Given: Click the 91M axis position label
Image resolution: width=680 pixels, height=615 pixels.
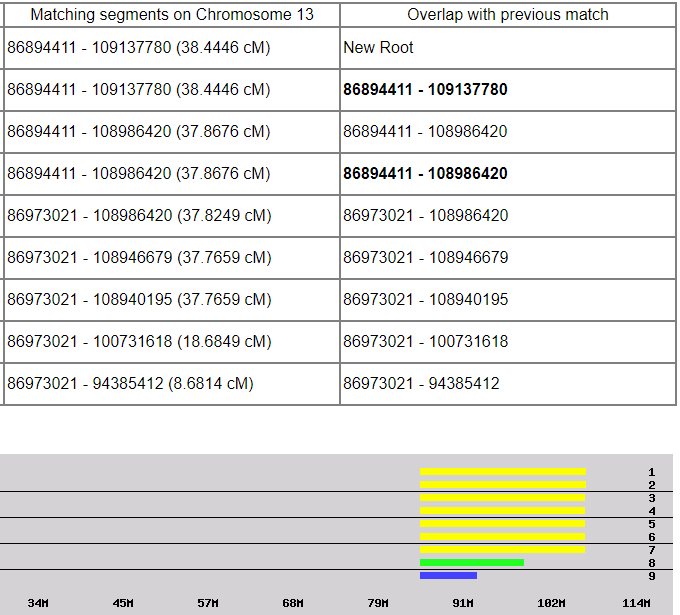Looking at the screenshot, I should [x=463, y=603].
